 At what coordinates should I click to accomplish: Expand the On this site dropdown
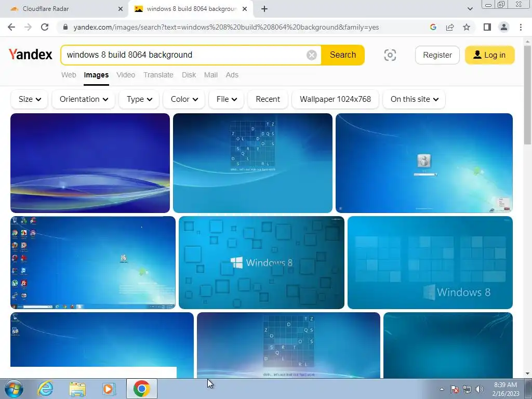point(414,99)
